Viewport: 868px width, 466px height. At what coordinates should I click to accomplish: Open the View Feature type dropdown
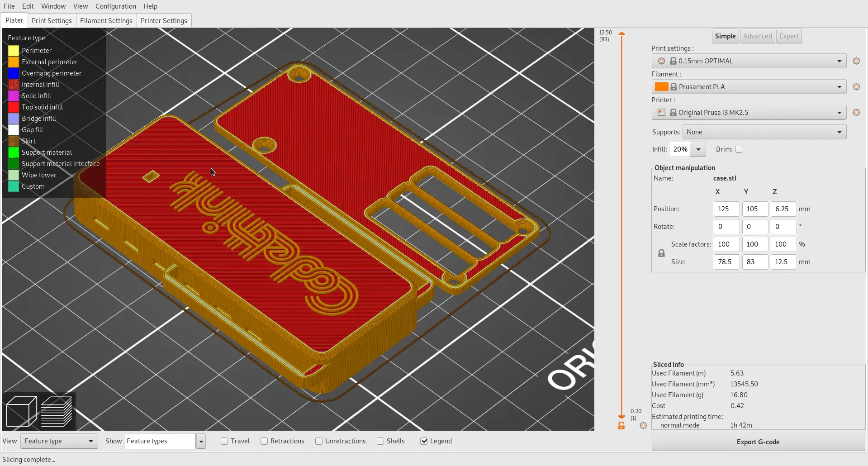(59, 441)
